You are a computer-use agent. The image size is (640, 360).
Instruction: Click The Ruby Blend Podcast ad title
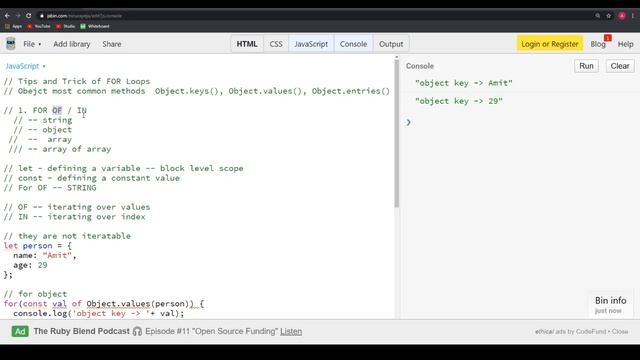tap(82, 331)
